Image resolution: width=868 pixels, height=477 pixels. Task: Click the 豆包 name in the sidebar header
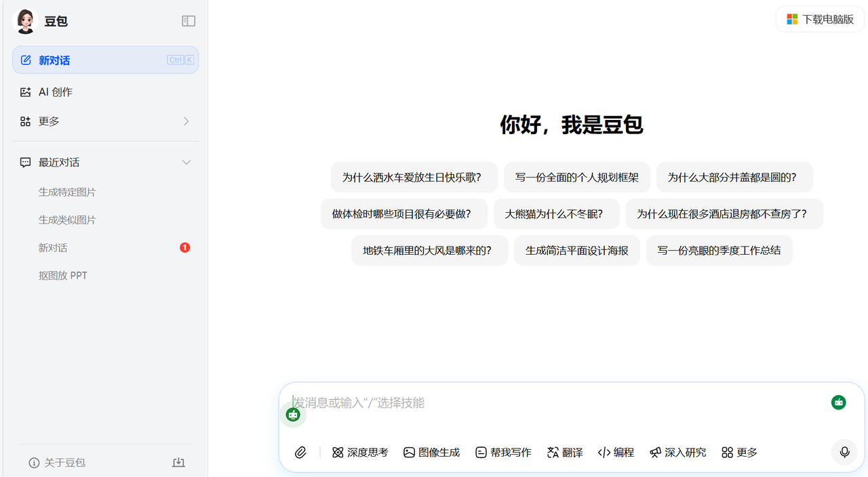[x=56, y=22]
